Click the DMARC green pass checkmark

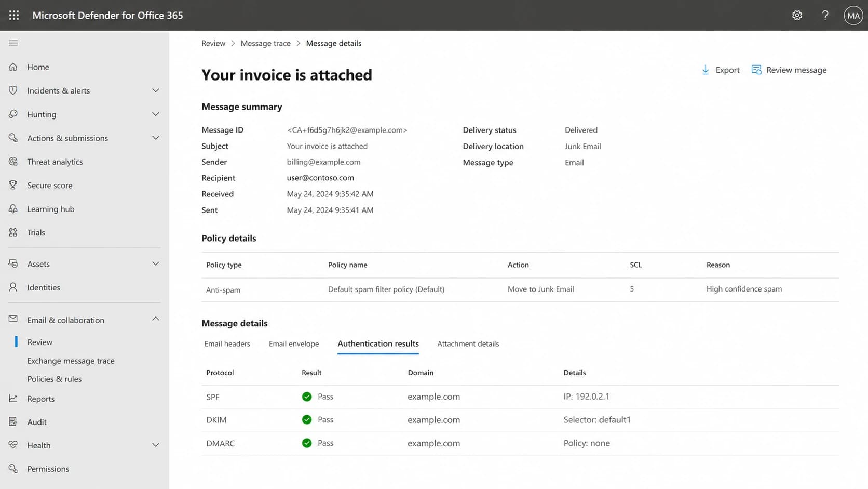pos(307,443)
